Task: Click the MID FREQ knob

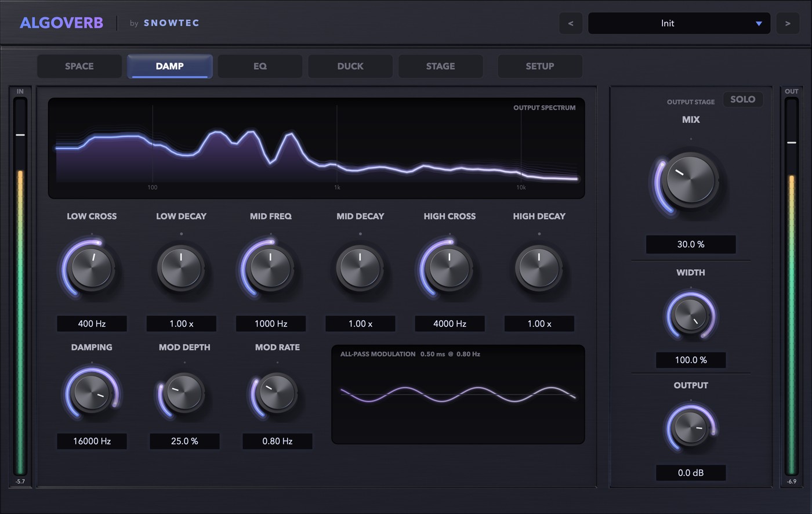Action: tap(271, 268)
